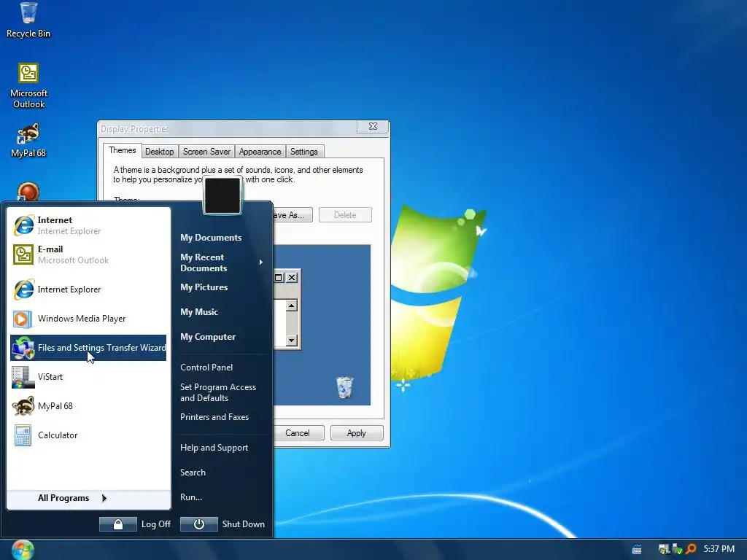Click the on-screen keyboard tray icon
This screenshot has height=560, width=747.
click(x=636, y=550)
